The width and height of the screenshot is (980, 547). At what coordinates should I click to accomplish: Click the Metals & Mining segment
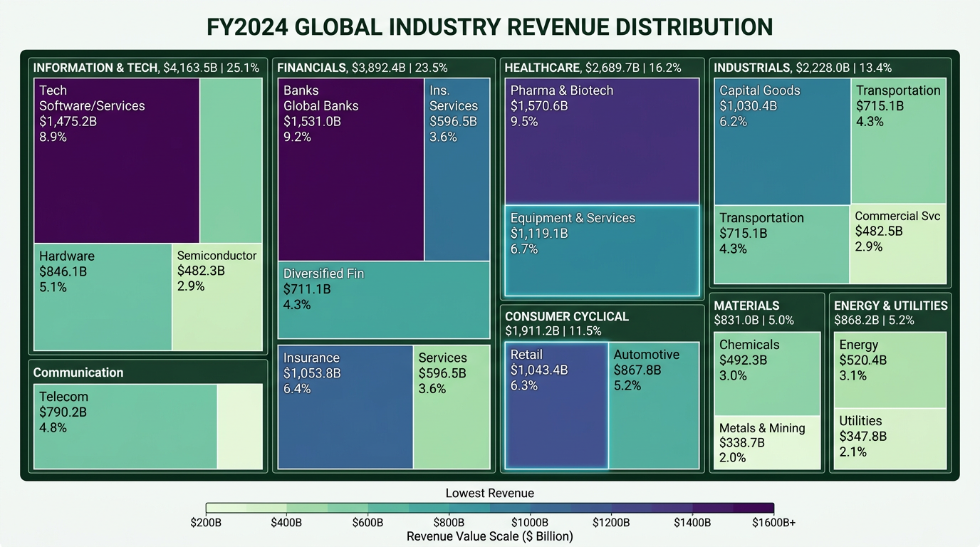766,442
